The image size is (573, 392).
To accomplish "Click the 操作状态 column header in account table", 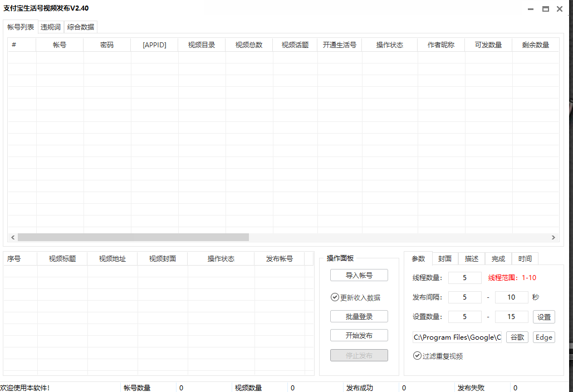I will point(389,45).
